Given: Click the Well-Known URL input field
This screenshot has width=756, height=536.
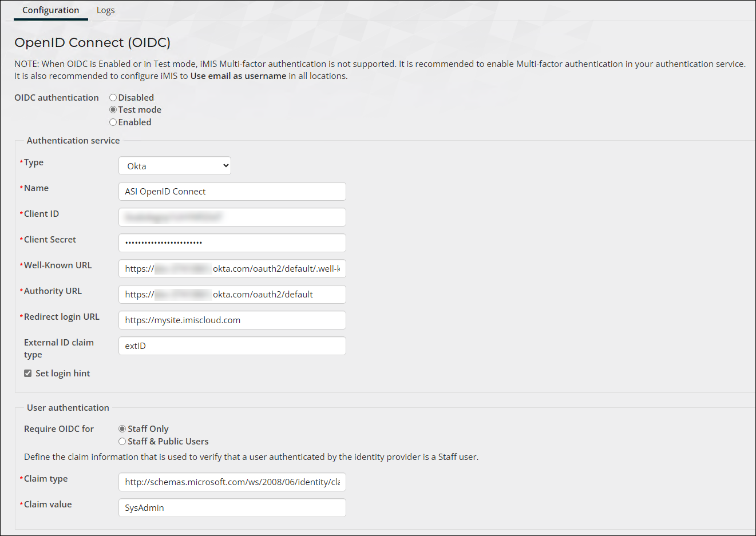Looking at the screenshot, I should 232,269.
